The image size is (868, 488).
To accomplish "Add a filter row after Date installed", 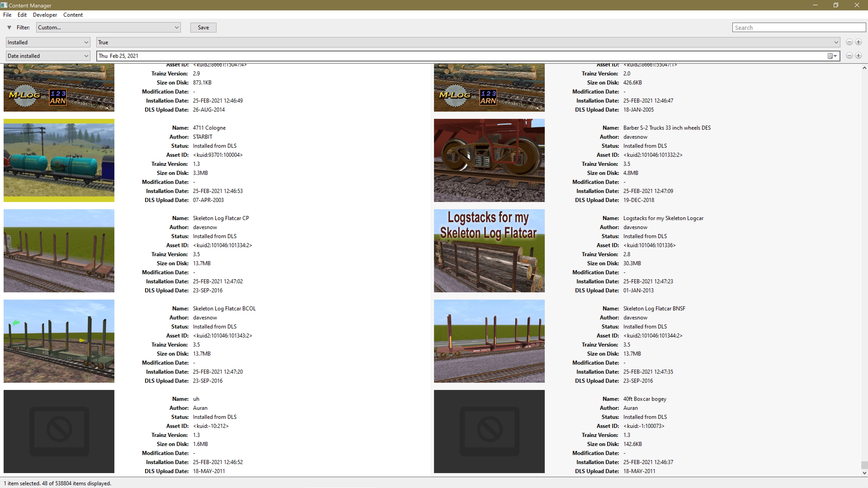I will pos(858,56).
